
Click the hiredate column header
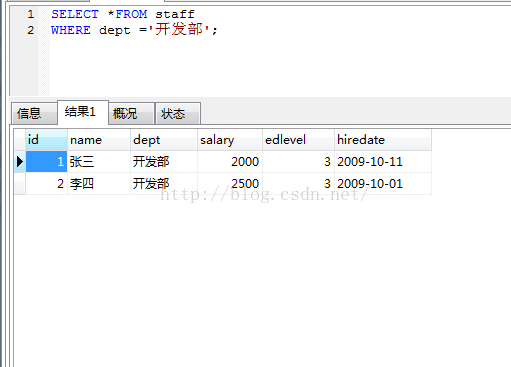(x=383, y=140)
